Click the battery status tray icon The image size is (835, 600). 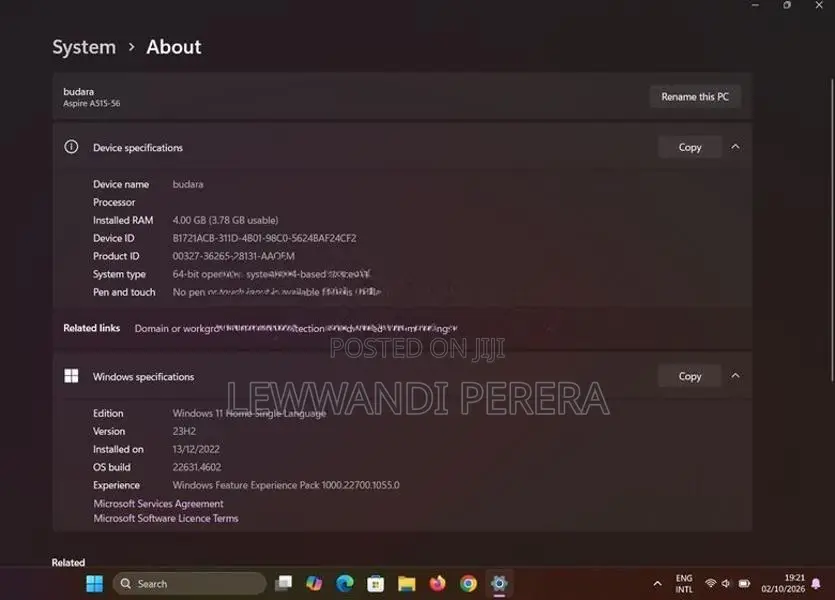pos(744,583)
